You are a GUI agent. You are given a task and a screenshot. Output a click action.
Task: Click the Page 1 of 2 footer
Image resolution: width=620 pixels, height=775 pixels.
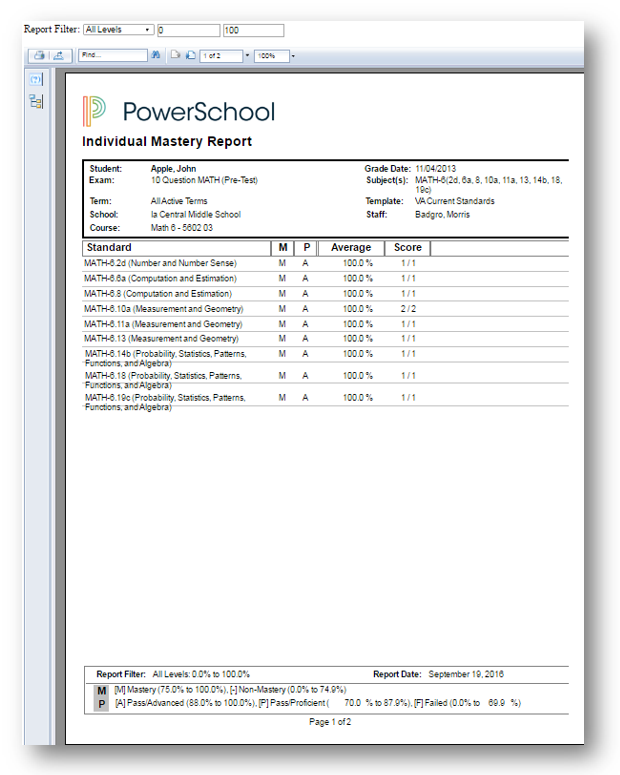tap(330, 722)
